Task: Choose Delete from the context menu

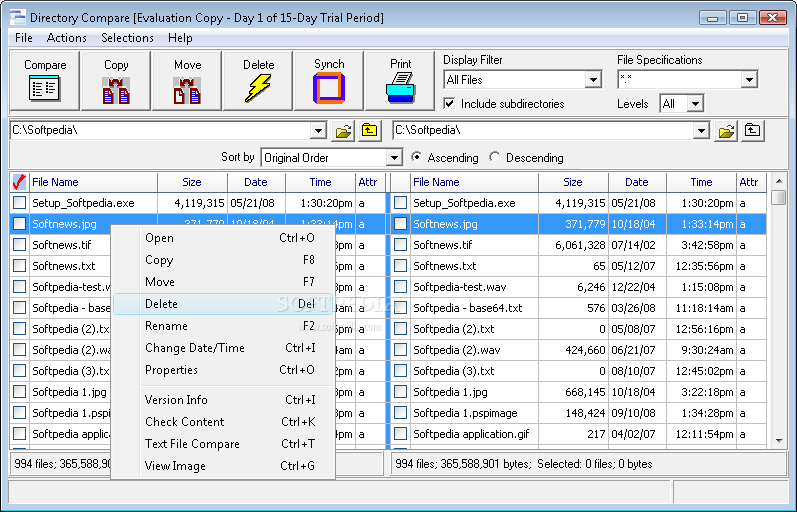Action: pyautogui.click(x=223, y=304)
